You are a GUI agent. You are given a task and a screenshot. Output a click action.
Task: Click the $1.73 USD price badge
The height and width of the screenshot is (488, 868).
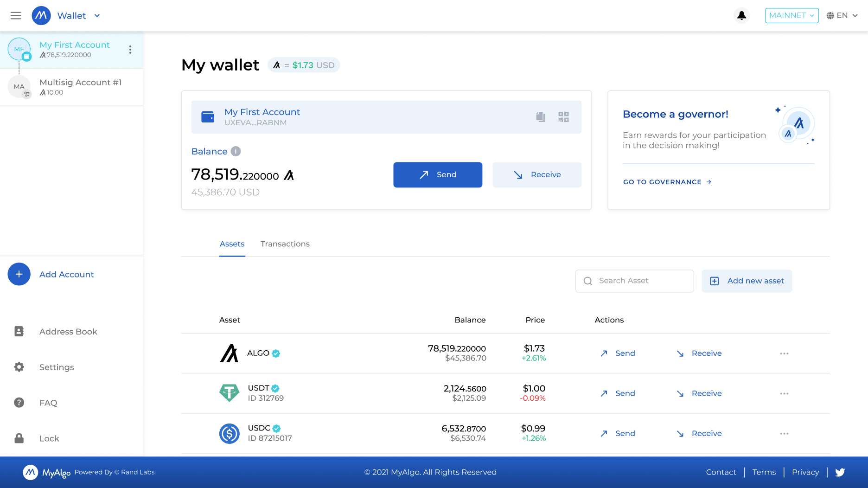click(304, 65)
